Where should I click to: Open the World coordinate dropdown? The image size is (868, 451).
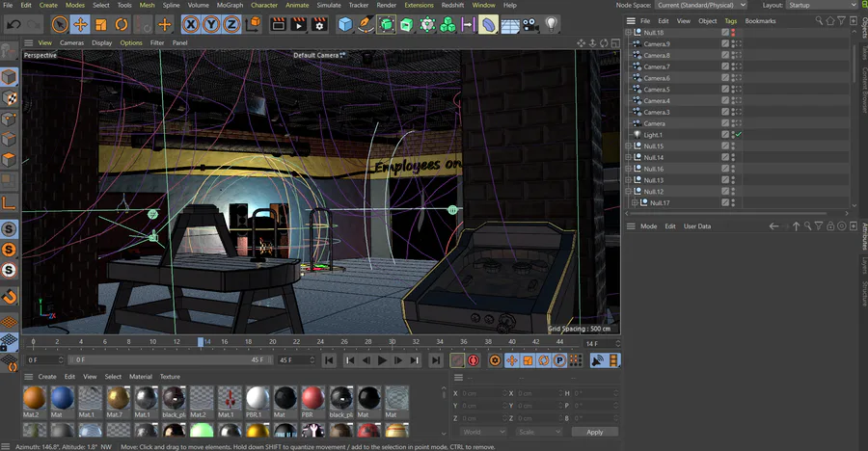click(483, 432)
